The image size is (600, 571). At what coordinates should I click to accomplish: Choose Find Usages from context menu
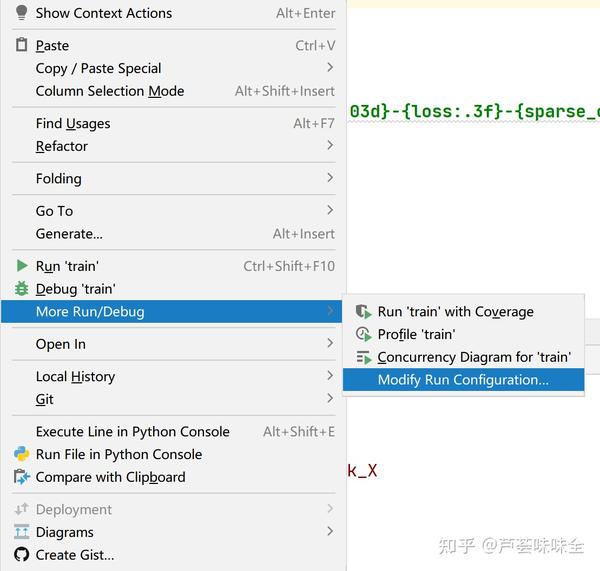click(x=73, y=123)
